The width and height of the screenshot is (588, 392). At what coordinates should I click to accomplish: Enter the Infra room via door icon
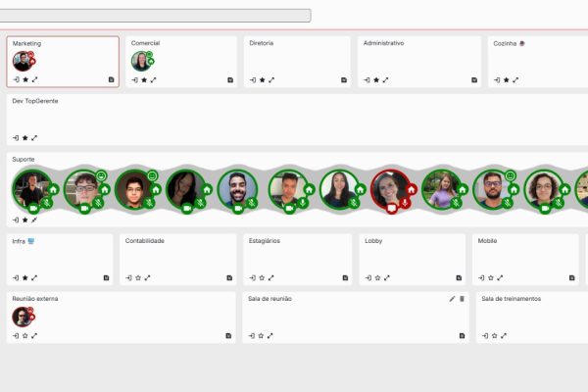(16, 278)
